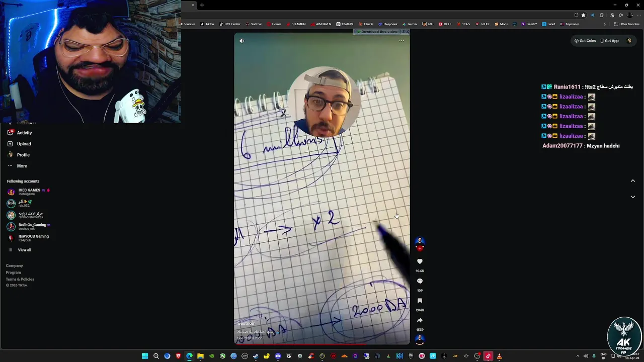Open the BeShOu_Gaming followed account
The width and height of the screenshot is (644, 362).
[x=29, y=226]
